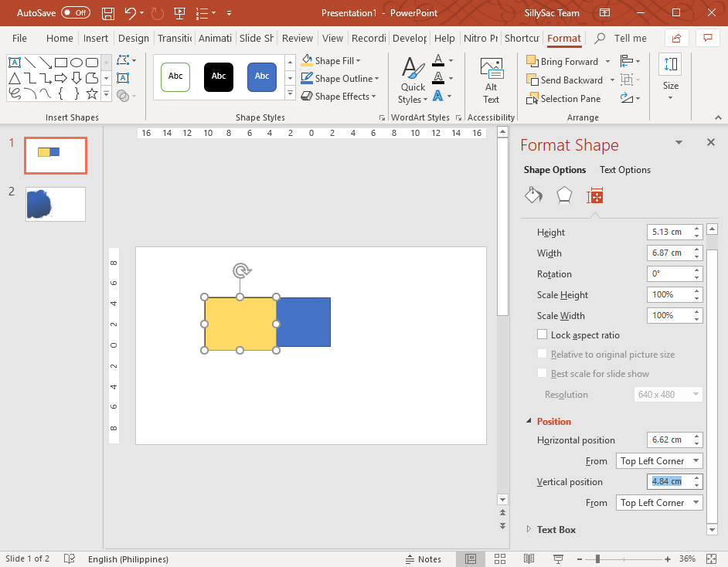Image resolution: width=728 pixels, height=567 pixels.
Task: Expand the Shape Effects dropdown
Action: pyautogui.click(x=338, y=97)
